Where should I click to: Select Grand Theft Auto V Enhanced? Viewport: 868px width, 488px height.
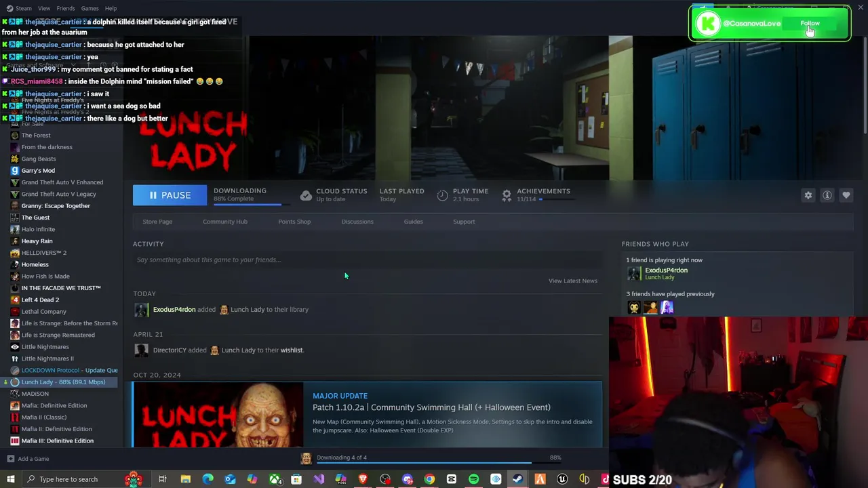(x=62, y=182)
